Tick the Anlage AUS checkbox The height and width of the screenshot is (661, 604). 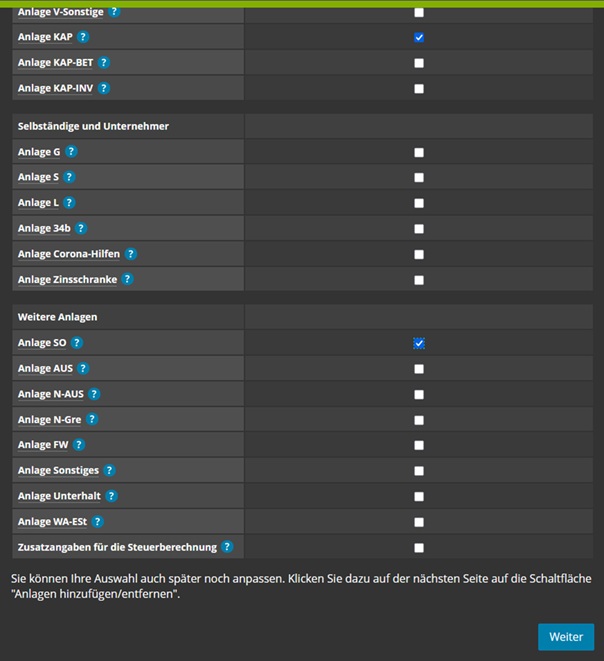[x=419, y=369]
